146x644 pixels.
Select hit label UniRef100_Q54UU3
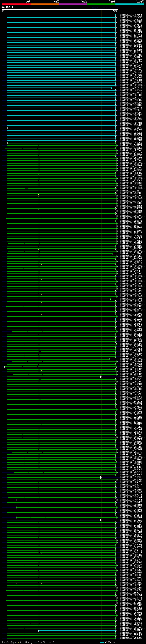coord(131,638)
